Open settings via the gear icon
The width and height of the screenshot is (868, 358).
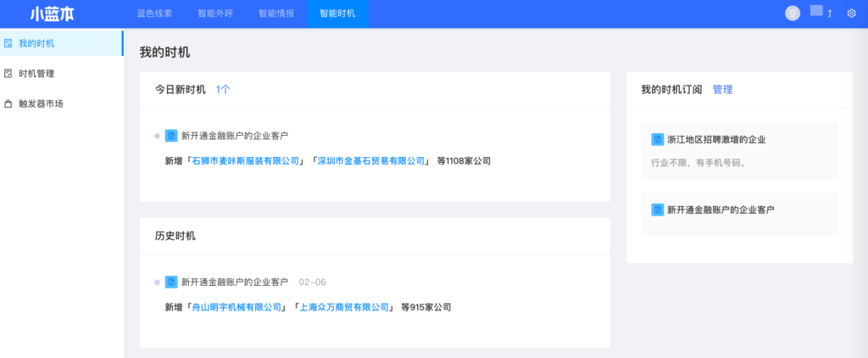pyautogui.click(x=852, y=14)
